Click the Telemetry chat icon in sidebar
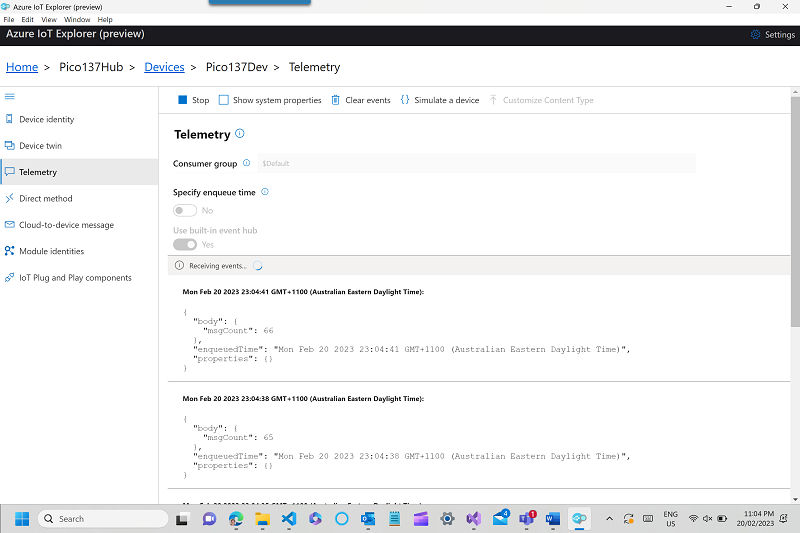The image size is (800, 533). point(10,171)
